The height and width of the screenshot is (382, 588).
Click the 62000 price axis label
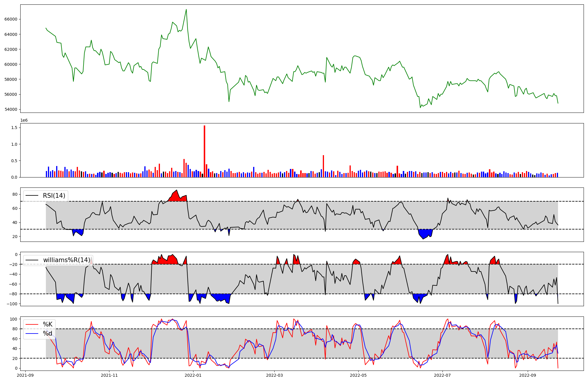pos(11,49)
